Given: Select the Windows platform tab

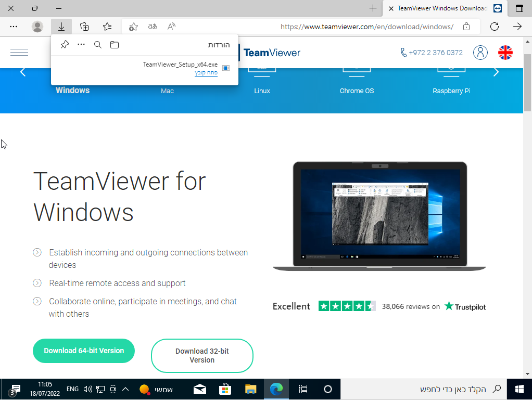Looking at the screenshot, I should tap(72, 90).
